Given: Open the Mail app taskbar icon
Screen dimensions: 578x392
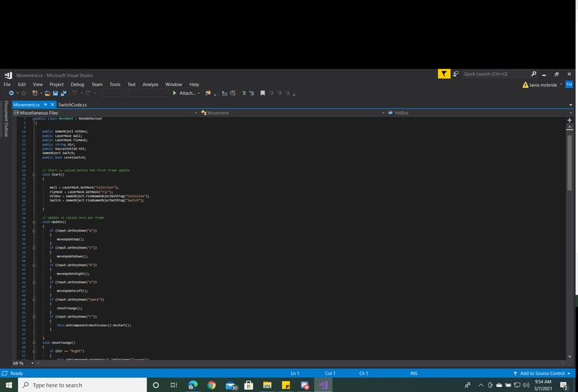Looking at the screenshot, I should pyautogui.click(x=231, y=386).
